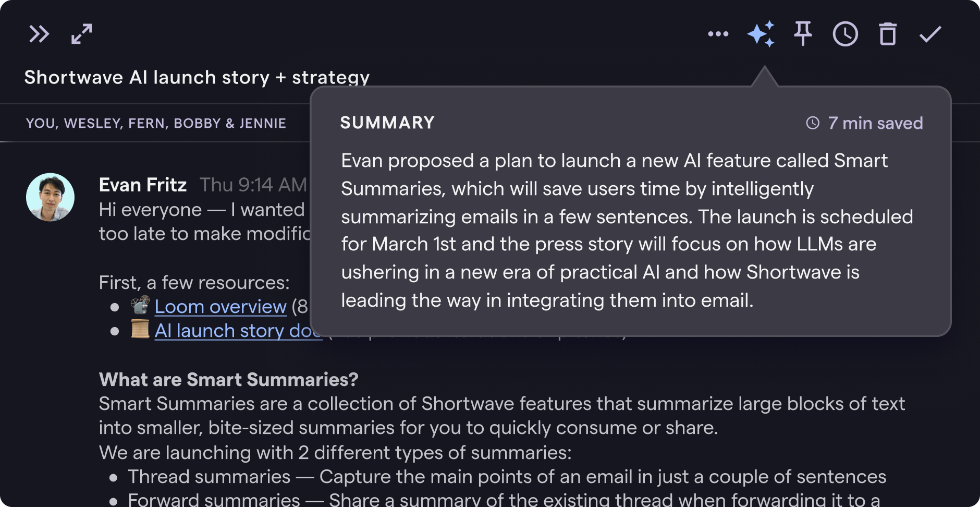Click Evan Fritz's profile avatar
980x507 pixels.
coord(51,197)
